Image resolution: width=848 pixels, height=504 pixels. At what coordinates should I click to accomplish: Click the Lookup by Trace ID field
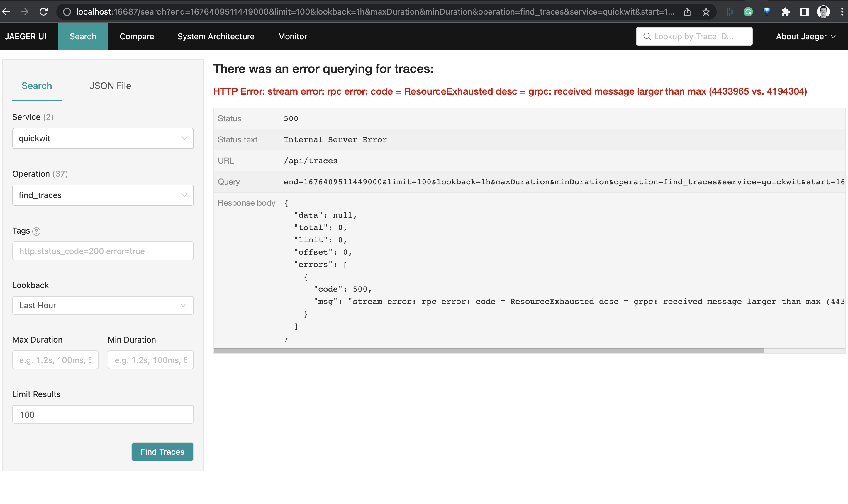click(x=694, y=36)
